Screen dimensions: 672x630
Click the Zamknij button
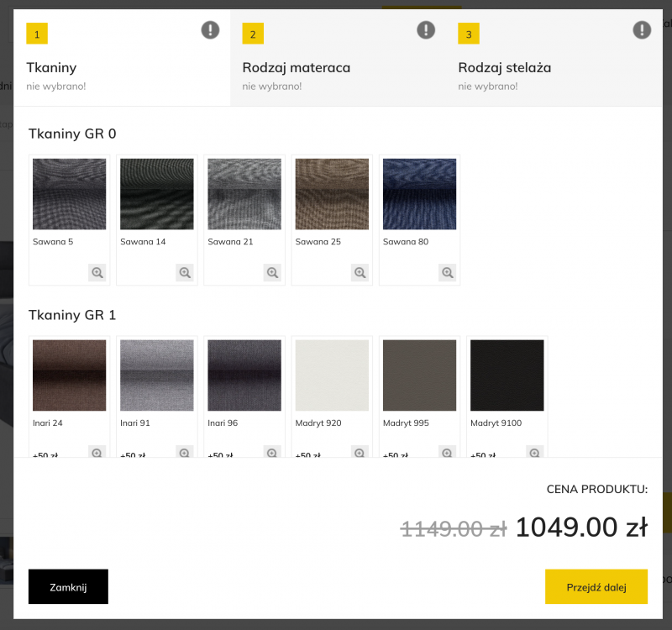(x=68, y=586)
